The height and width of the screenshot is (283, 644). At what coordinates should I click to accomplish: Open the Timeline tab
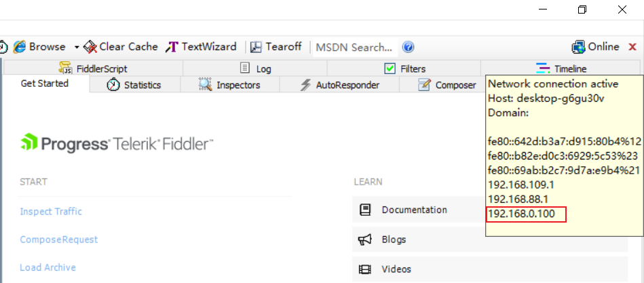(x=561, y=69)
